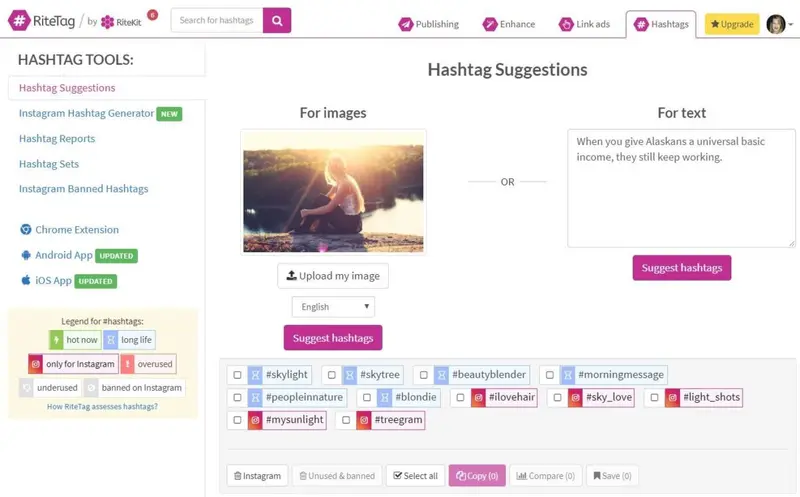The width and height of the screenshot is (800, 497).
Task: Open the user profile avatar menu
Action: (x=776, y=24)
